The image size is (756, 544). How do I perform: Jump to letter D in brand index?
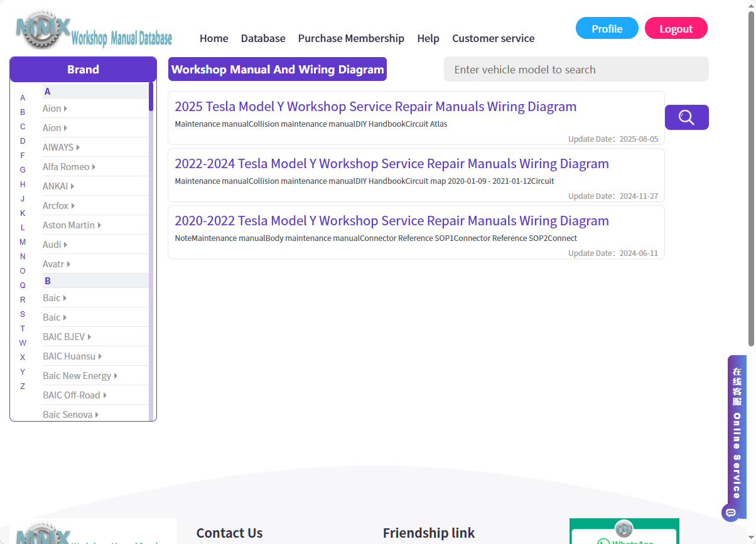(x=23, y=141)
